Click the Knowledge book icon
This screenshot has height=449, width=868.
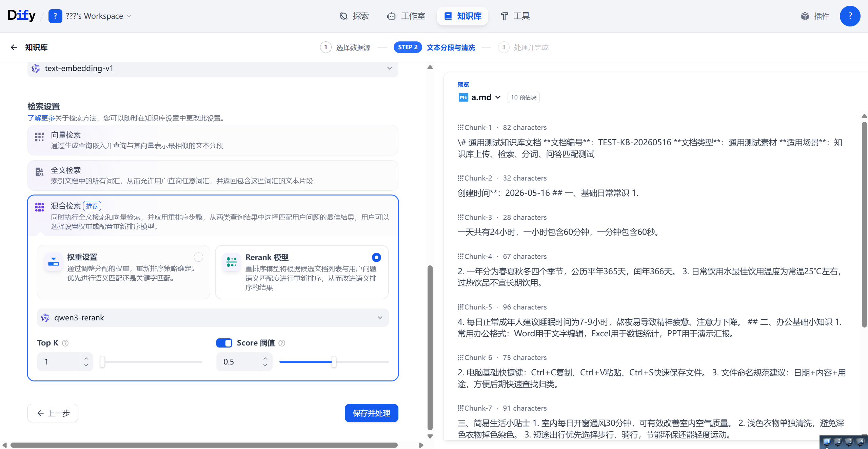tap(448, 16)
